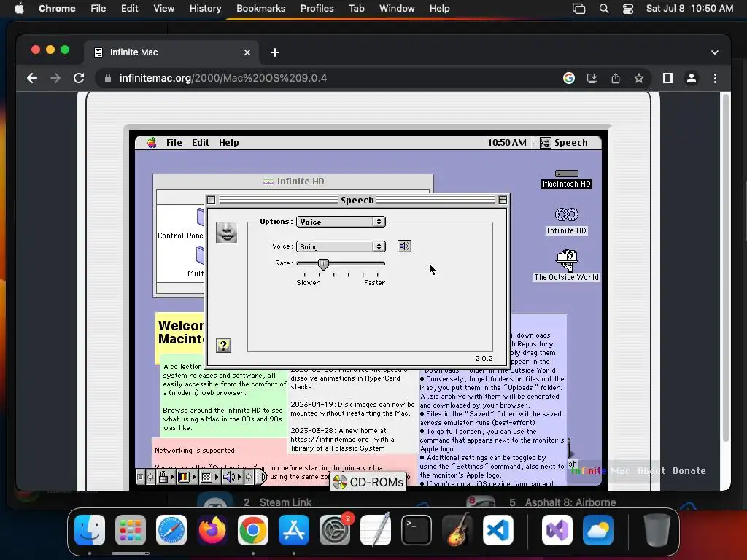Share this page via toolbar icon

616,78
